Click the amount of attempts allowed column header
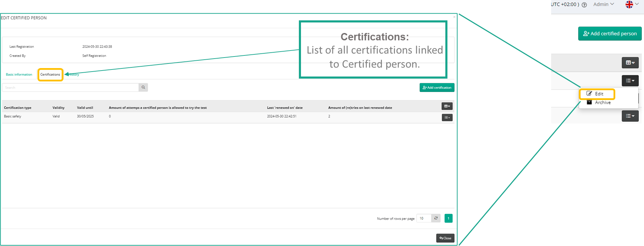Screen dimensions: 644x246 click(158, 108)
